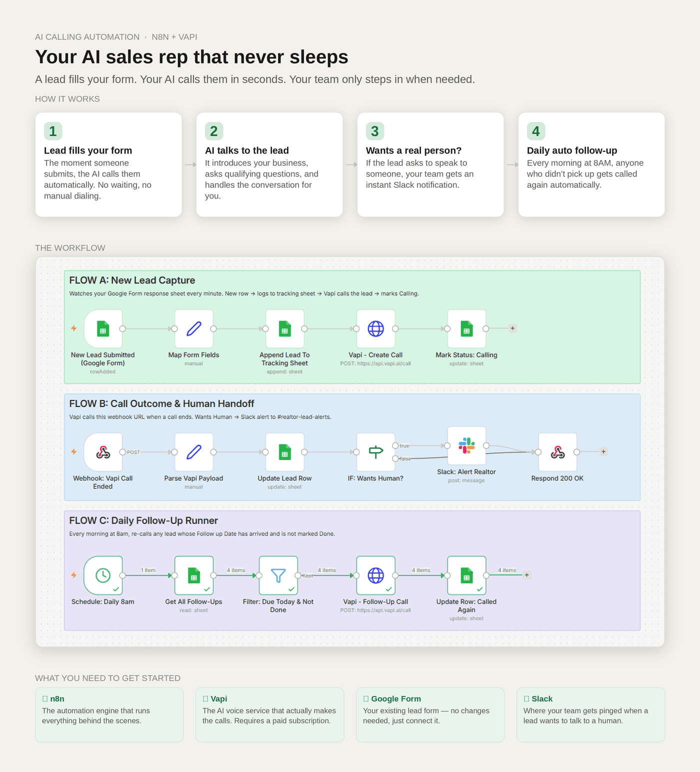Click the 'Your AI sales rep that never sleeps' title
This screenshot has width=700, height=772.
coord(191,57)
